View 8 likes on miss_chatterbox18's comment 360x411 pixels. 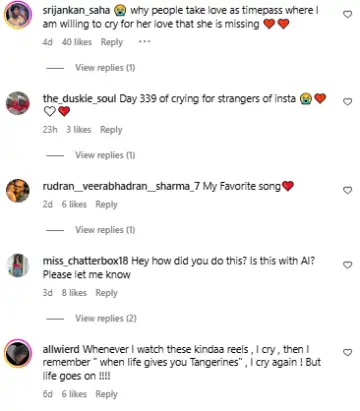(x=74, y=293)
